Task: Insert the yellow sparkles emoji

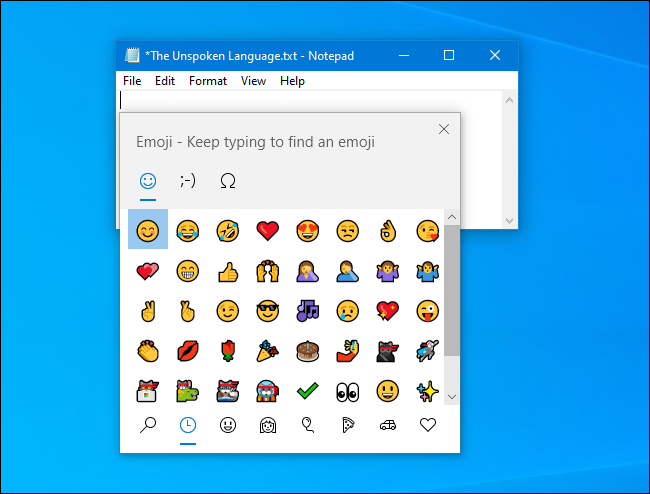Action: pos(427,391)
